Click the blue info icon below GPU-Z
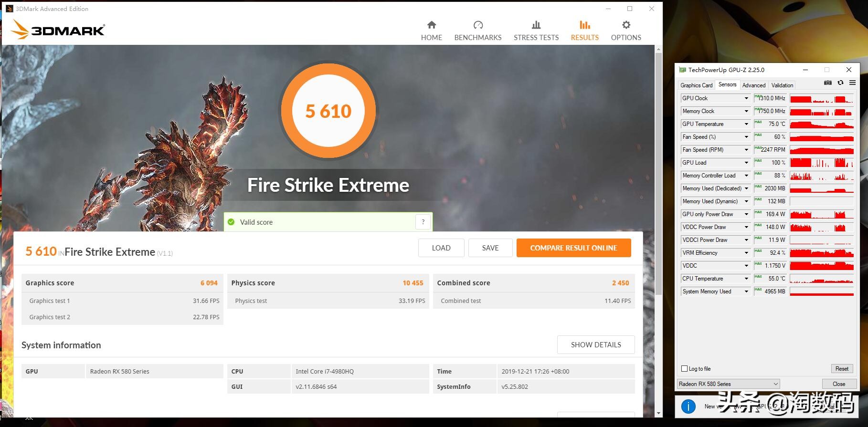Screen dimensions: 868x427 (x=688, y=406)
